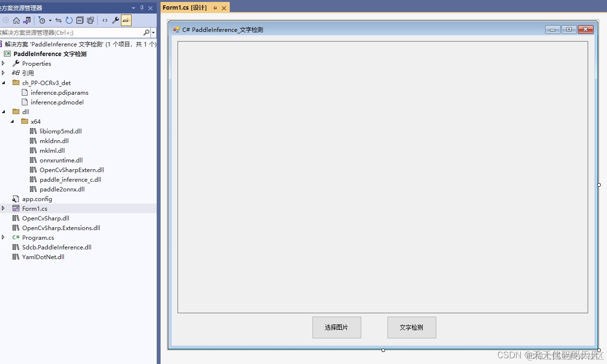This screenshot has height=364, width=607.
Task: Click the Collapse All icon
Action: click(80, 20)
